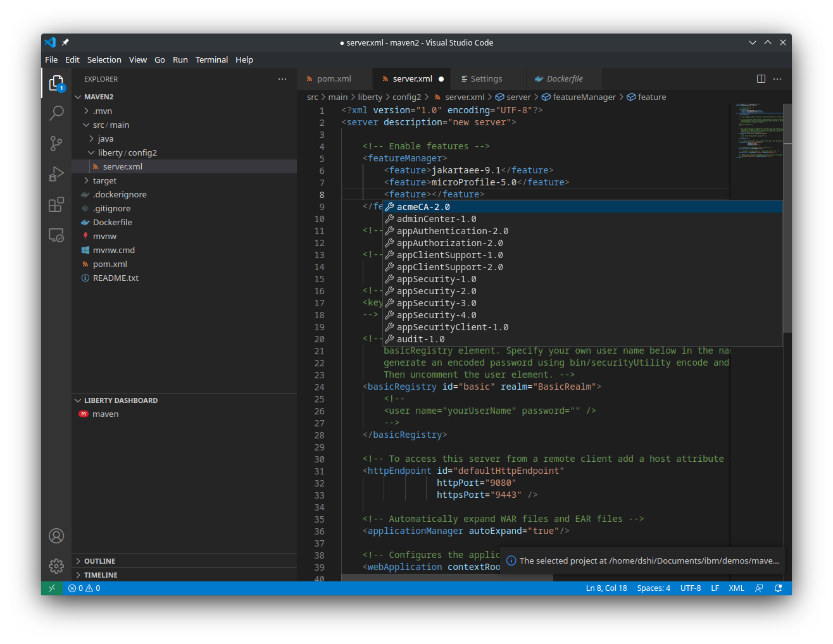Screen dimensions: 833x644
Task: Split the editor to the right
Action: pyautogui.click(x=761, y=79)
